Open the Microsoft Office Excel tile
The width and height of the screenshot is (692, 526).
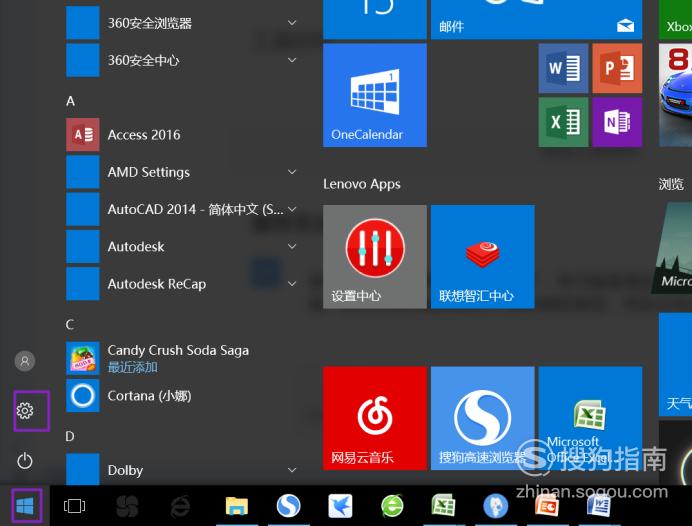[590, 418]
